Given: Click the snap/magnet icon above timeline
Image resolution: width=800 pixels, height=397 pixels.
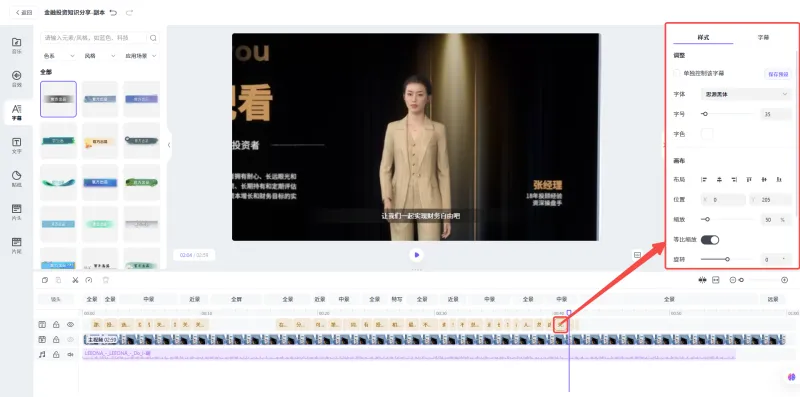Looking at the screenshot, I should pos(702,280).
